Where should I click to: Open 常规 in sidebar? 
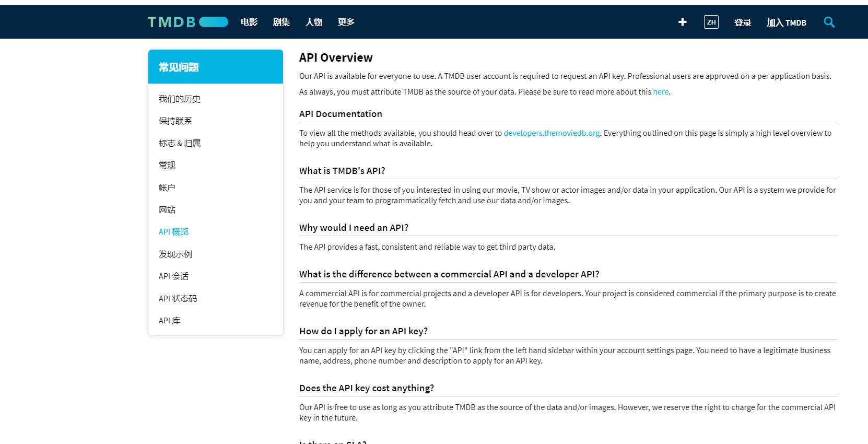[x=167, y=165]
